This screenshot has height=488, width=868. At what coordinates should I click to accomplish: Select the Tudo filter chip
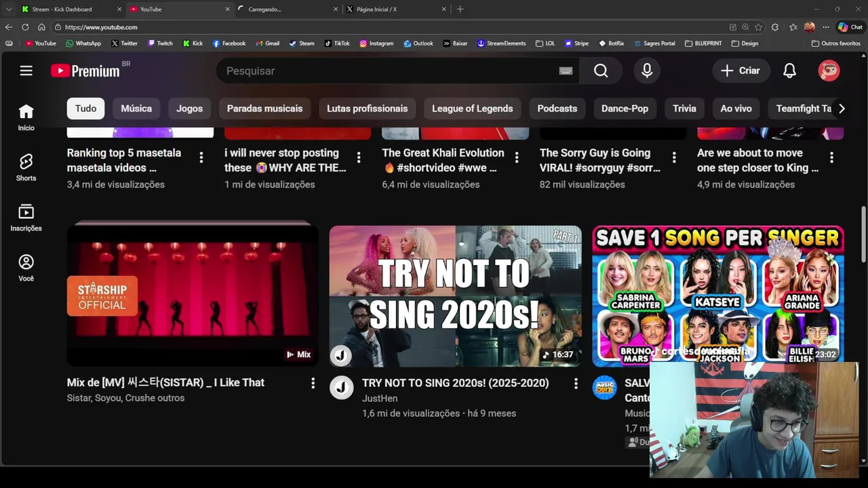coord(85,108)
